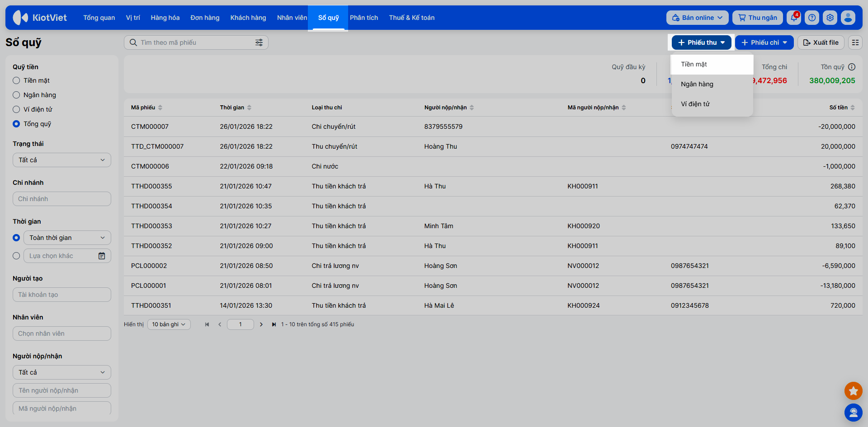Expand the Trạng thái dropdown
This screenshot has width=868, height=427.
(62, 160)
